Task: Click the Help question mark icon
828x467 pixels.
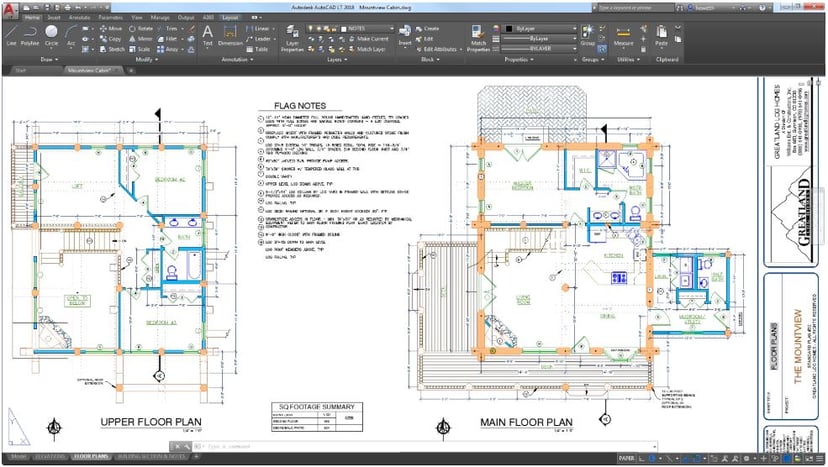Action: [762, 8]
